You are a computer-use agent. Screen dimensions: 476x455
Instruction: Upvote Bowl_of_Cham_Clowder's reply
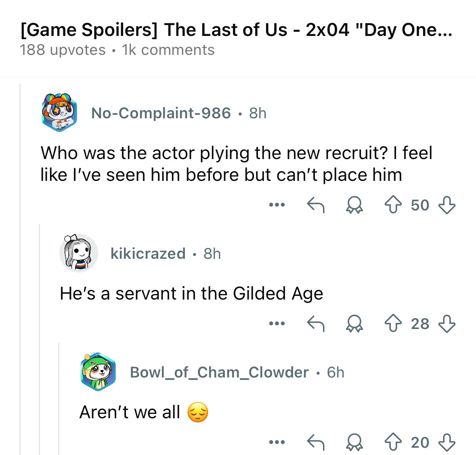pyautogui.click(x=393, y=442)
